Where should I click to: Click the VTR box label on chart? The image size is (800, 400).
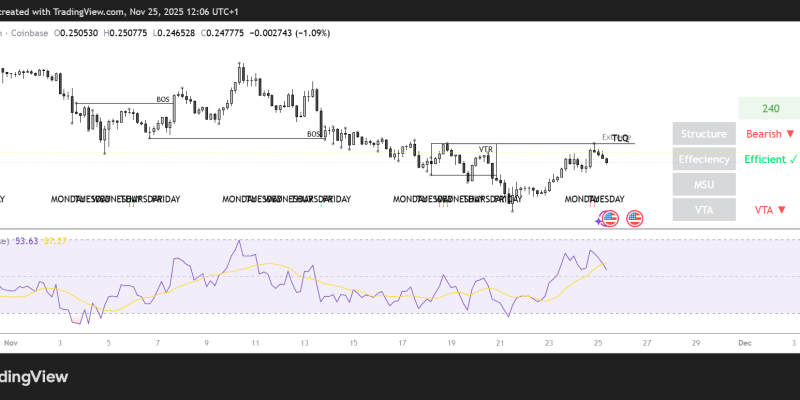tap(486, 149)
